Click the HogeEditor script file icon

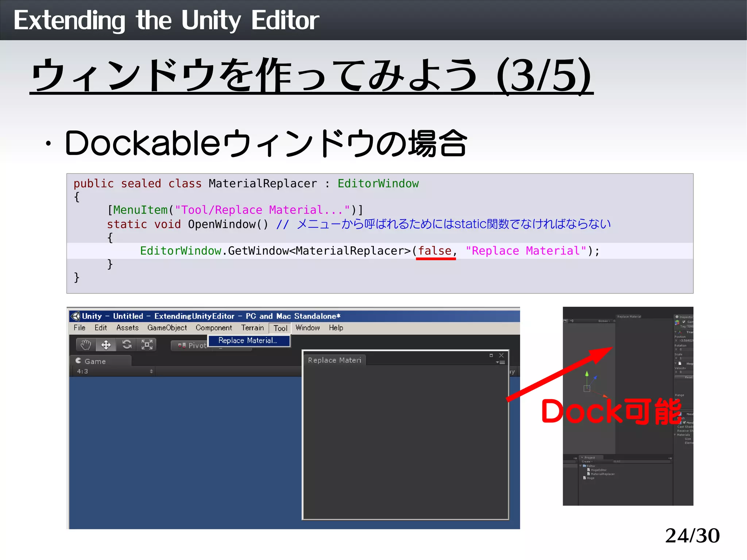(x=588, y=470)
